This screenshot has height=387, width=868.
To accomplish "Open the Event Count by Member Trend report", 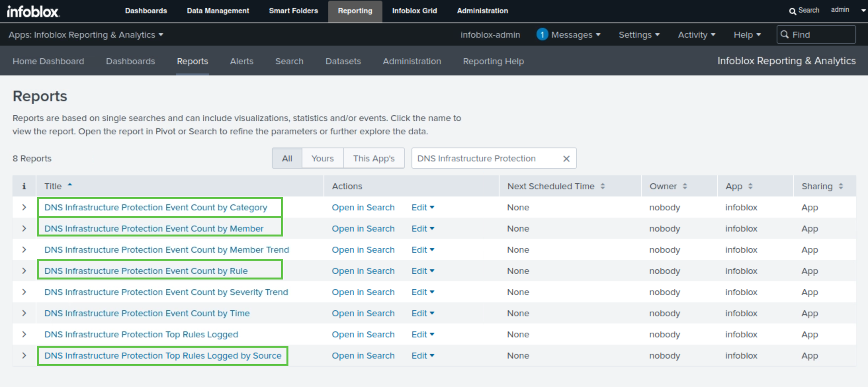I will 166,250.
